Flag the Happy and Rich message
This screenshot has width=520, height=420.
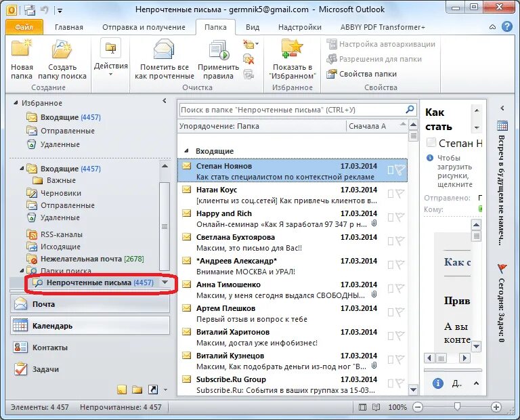click(400, 217)
